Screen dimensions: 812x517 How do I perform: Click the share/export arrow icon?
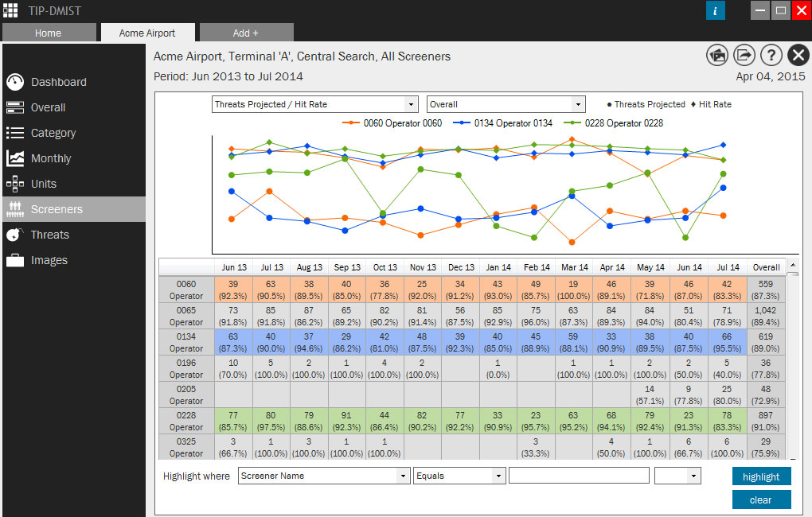[x=744, y=55]
